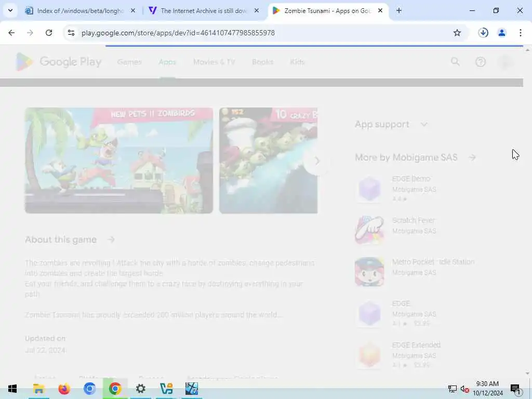Viewport: 532px width, 399px height.
Task: Open the Metro Pocket app icon
Action: pyautogui.click(x=369, y=272)
